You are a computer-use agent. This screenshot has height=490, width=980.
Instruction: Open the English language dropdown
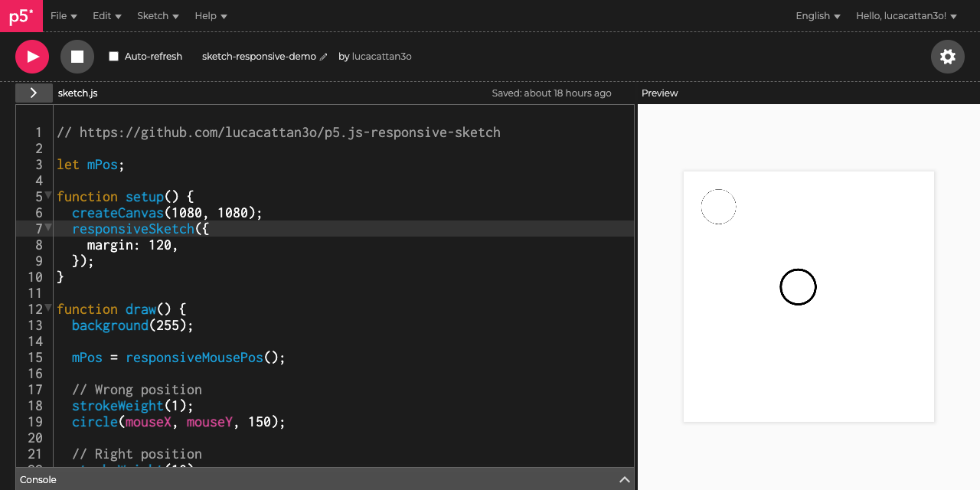(816, 15)
